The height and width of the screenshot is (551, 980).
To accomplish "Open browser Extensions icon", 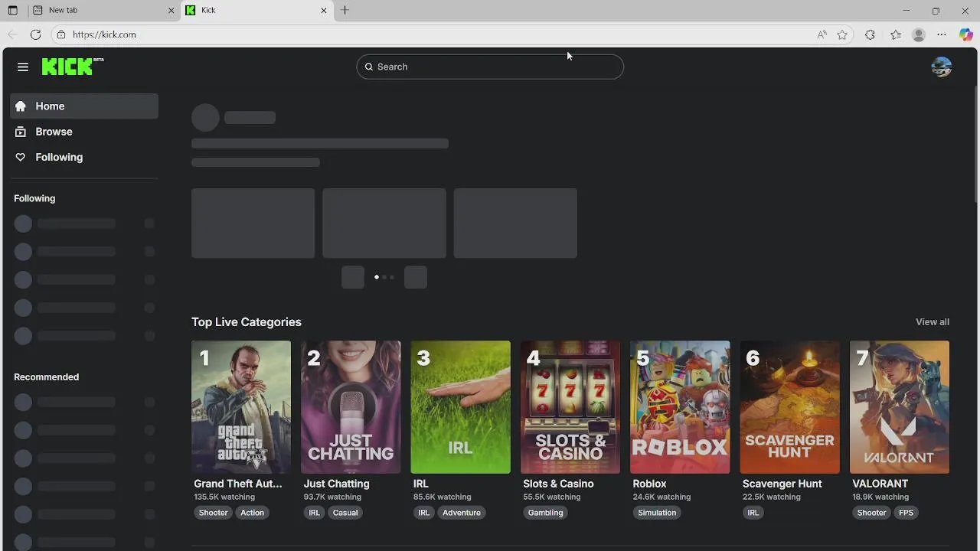I will tap(870, 34).
